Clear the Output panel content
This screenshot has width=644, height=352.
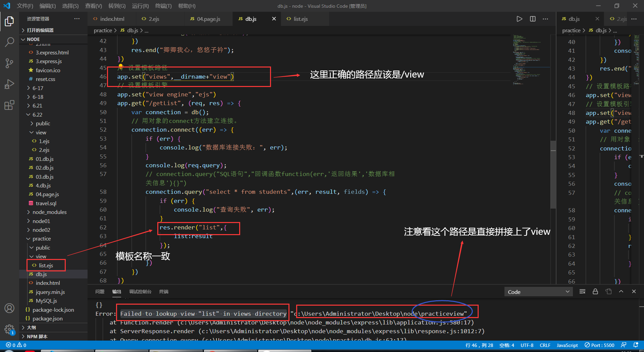click(582, 292)
